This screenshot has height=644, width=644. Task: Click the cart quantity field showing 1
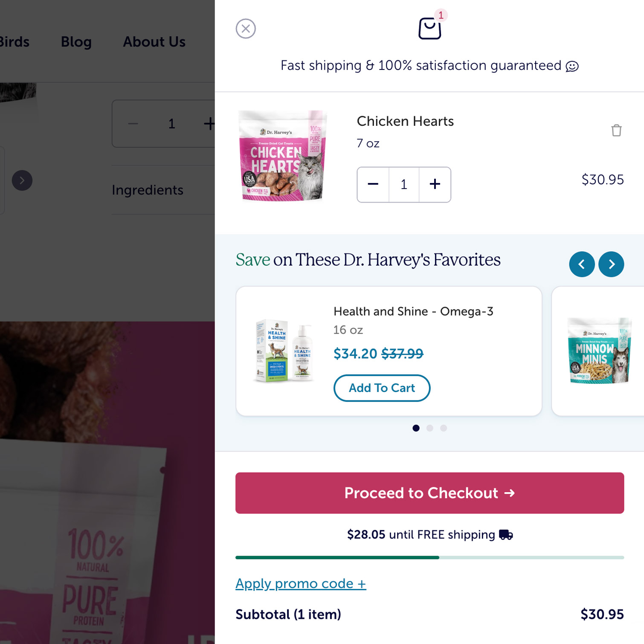click(404, 184)
